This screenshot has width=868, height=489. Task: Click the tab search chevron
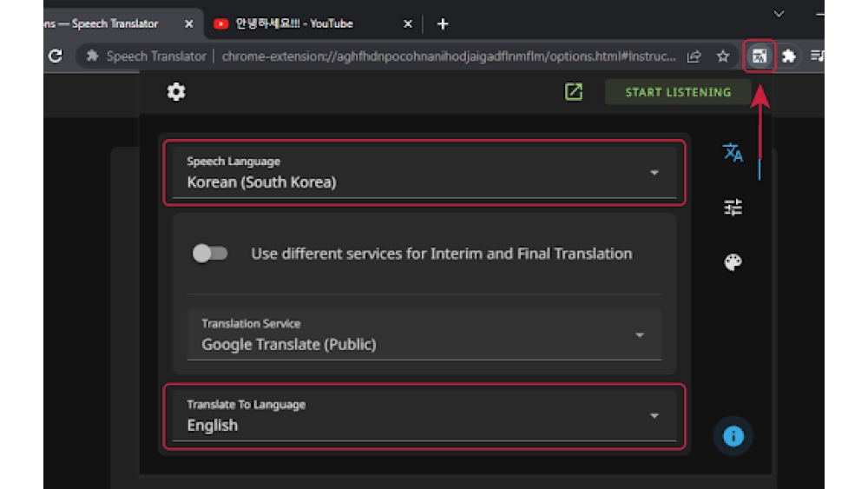click(779, 14)
